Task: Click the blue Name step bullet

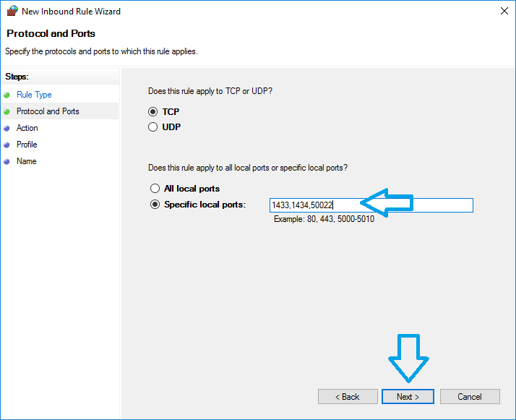Action: (x=7, y=161)
